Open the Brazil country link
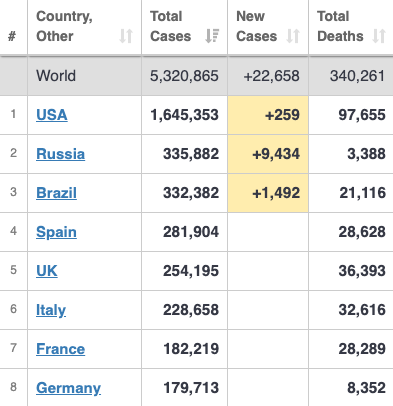This screenshot has width=393, height=406. [56, 193]
